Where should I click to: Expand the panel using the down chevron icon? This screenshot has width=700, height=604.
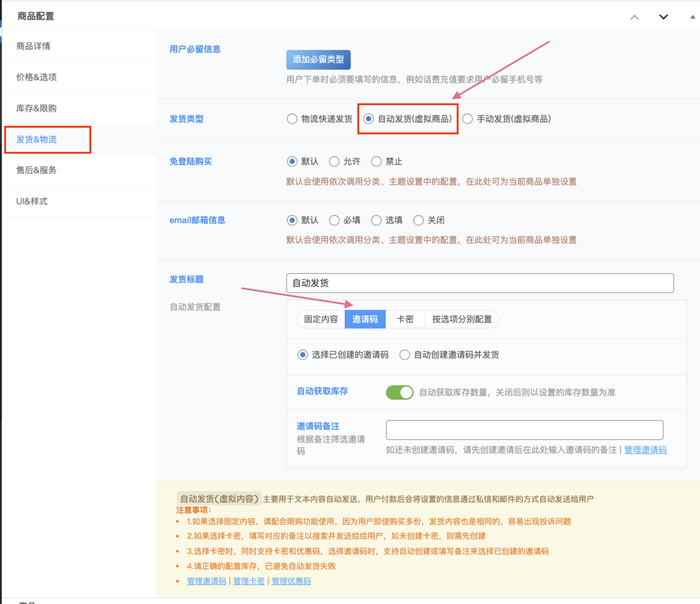click(663, 17)
